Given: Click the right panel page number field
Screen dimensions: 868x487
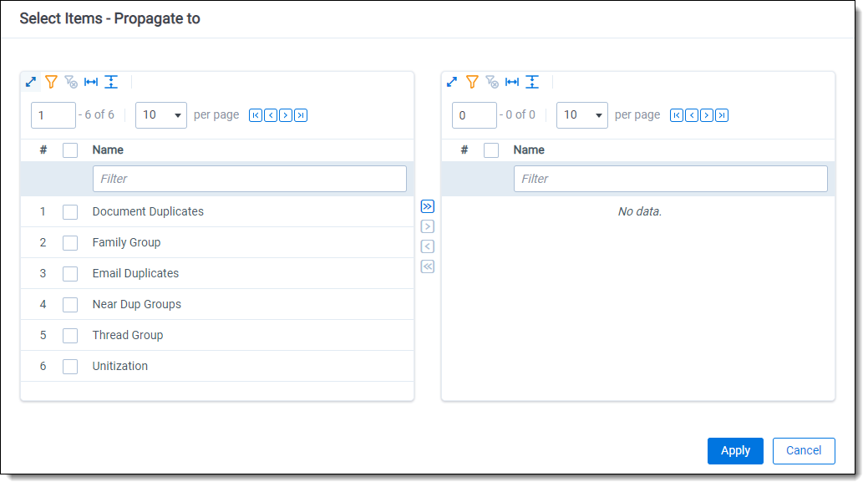Looking at the screenshot, I should coord(474,115).
